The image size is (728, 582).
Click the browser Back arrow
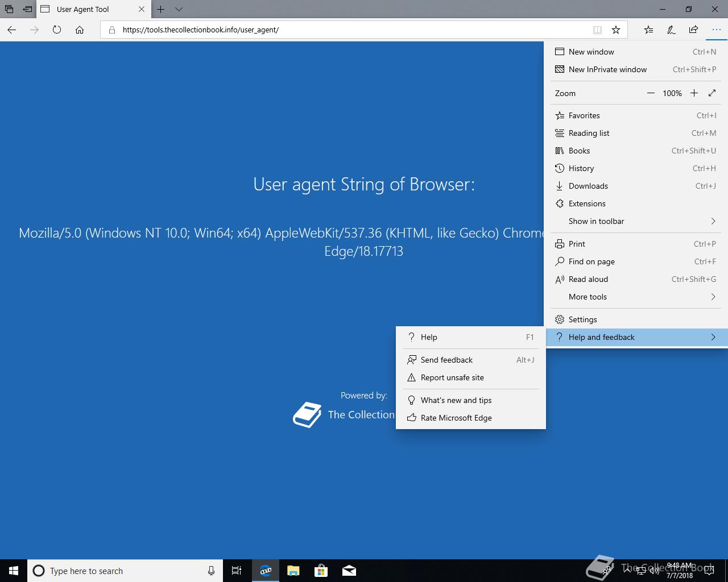12,30
